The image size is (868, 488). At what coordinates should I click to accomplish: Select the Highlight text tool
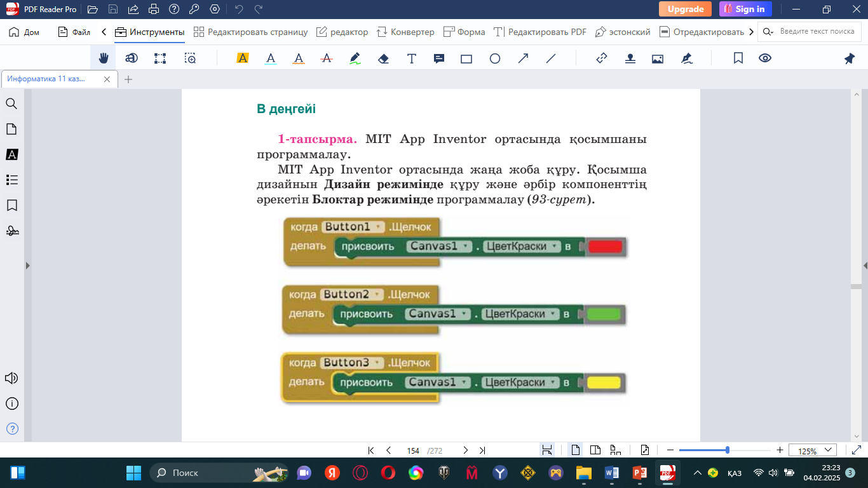tap(242, 58)
